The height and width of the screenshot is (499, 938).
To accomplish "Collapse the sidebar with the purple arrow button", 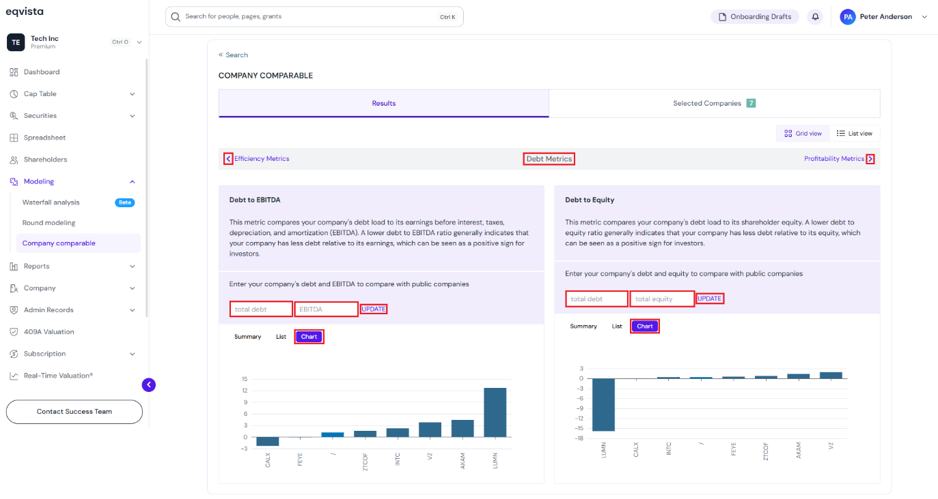I will (x=149, y=385).
